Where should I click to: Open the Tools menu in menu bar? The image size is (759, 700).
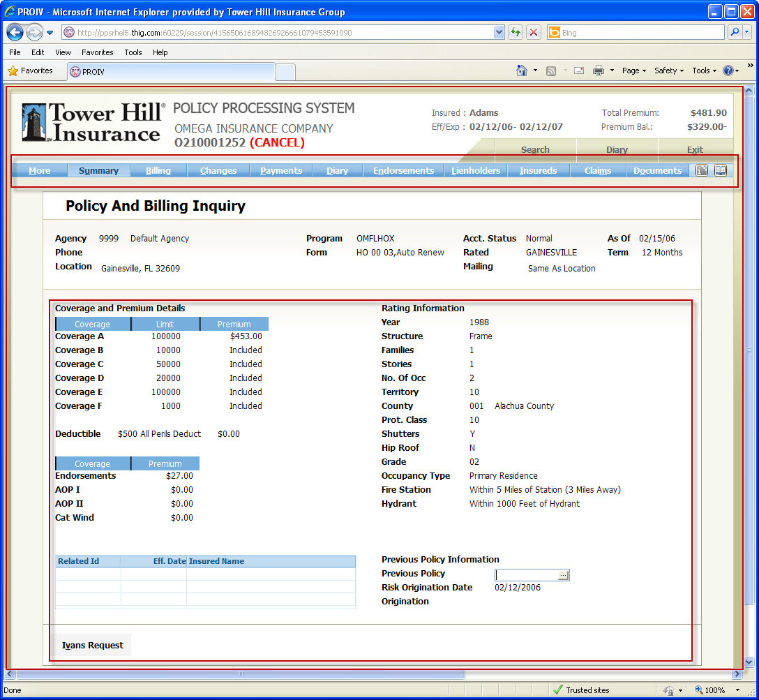tap(133, 52)
